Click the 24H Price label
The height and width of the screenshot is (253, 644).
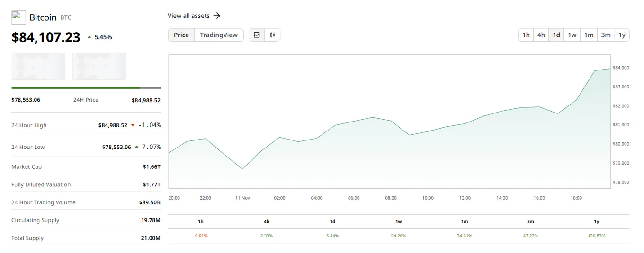click(x=86, y=100)
